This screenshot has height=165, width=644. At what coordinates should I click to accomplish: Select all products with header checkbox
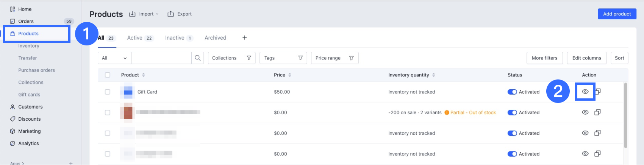tap(108, 75)
